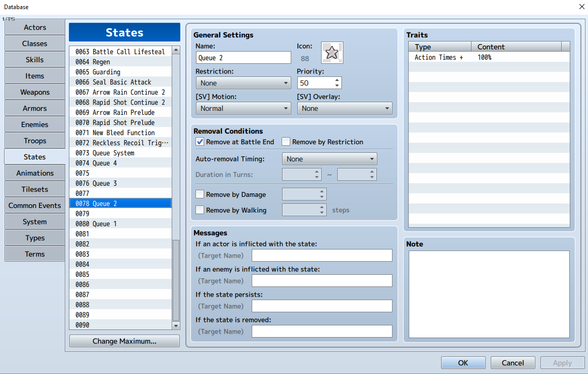Click the Cancel button
This screenshot has height=374, width=588.
point(513,363)
